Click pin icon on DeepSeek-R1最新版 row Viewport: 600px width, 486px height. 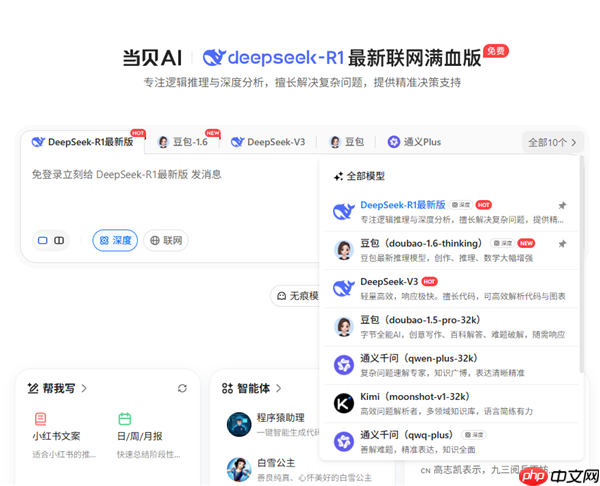pyautogui.click(x=562, y=205)
